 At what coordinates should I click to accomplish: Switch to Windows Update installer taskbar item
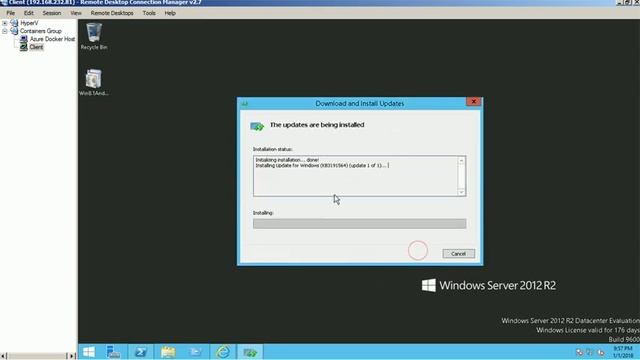click(250, 352)
